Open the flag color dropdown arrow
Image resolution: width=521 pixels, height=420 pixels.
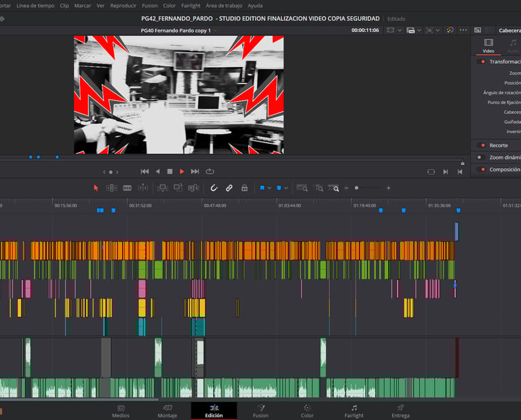(269, 188)
